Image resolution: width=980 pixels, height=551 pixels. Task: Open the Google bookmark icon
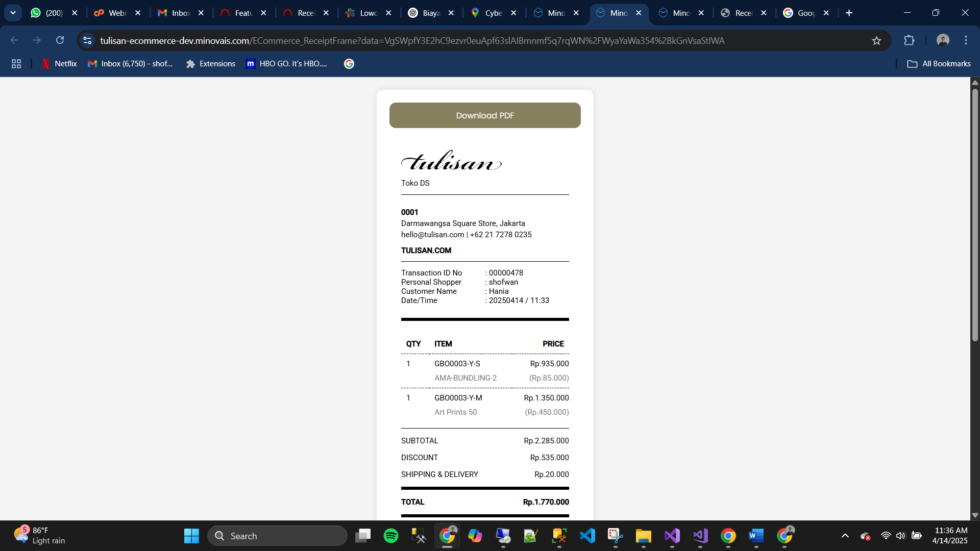click(349, 64)
